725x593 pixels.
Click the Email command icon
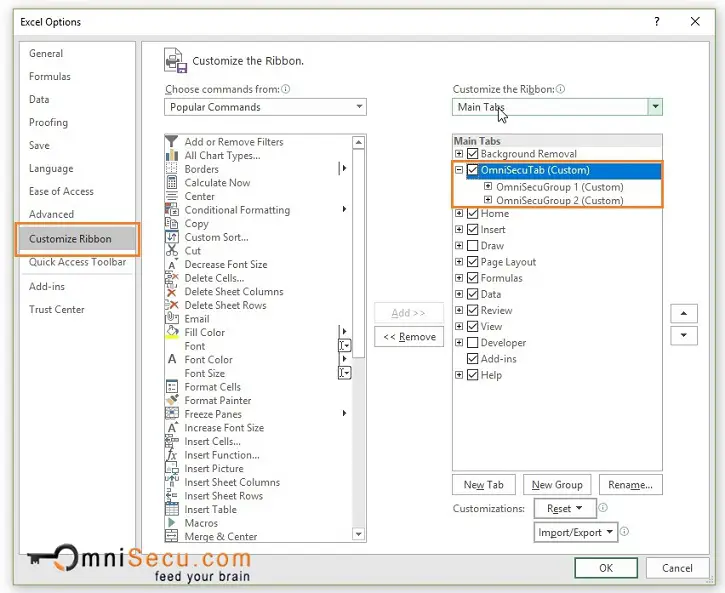(172, 318)
